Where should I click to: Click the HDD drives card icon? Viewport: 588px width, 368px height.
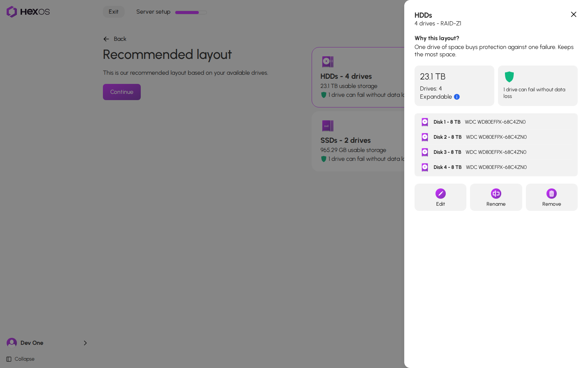(327, 62)
